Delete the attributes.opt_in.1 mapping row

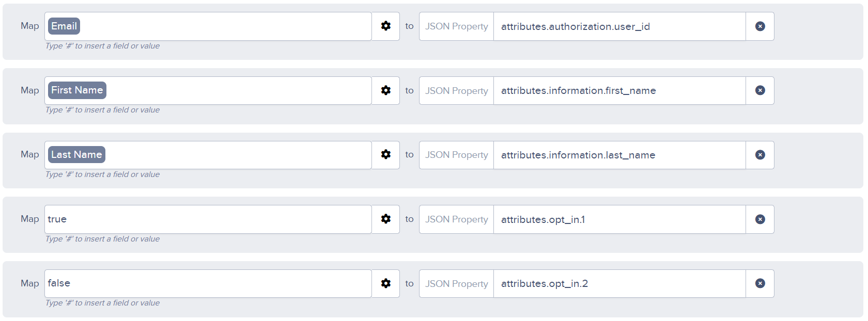(760, 219)
